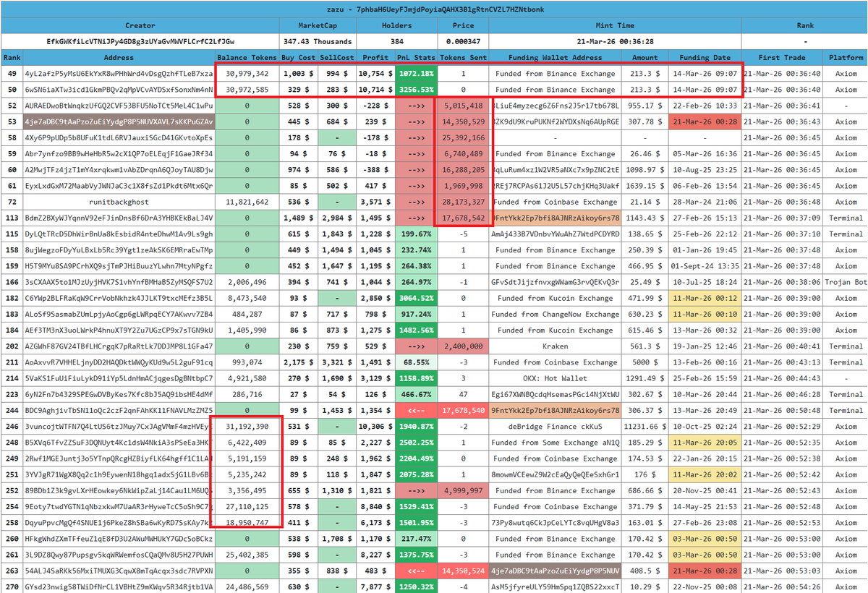Screen dimensions: 868x593
Task: Click the profit value 7,877 $
Action: pyautogui.click(x=375, y=586)
